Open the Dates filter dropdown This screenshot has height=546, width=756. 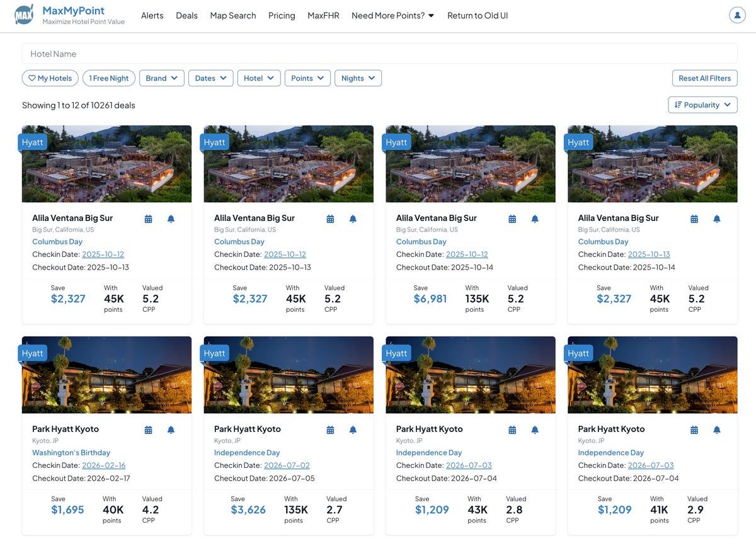point(210,78)
